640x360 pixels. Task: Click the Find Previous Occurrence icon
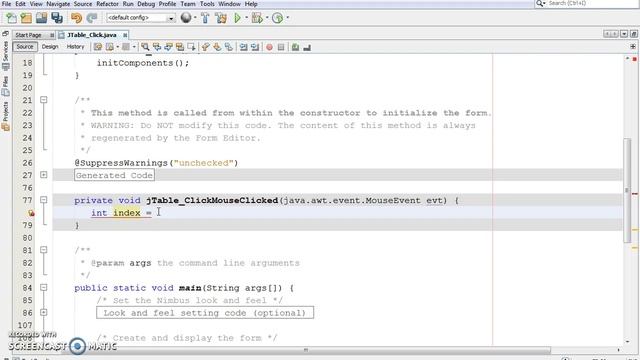click(x=157, y=47)
